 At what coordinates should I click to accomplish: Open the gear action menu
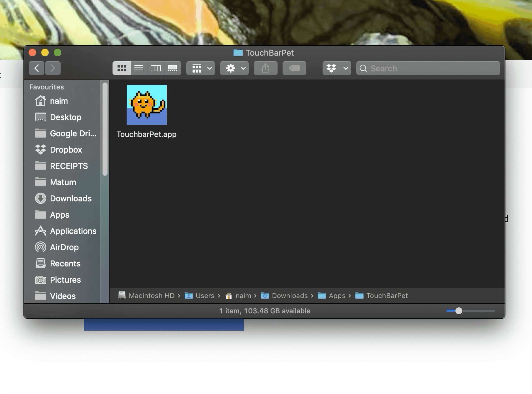pyautogui.click(x=234, y=68)
